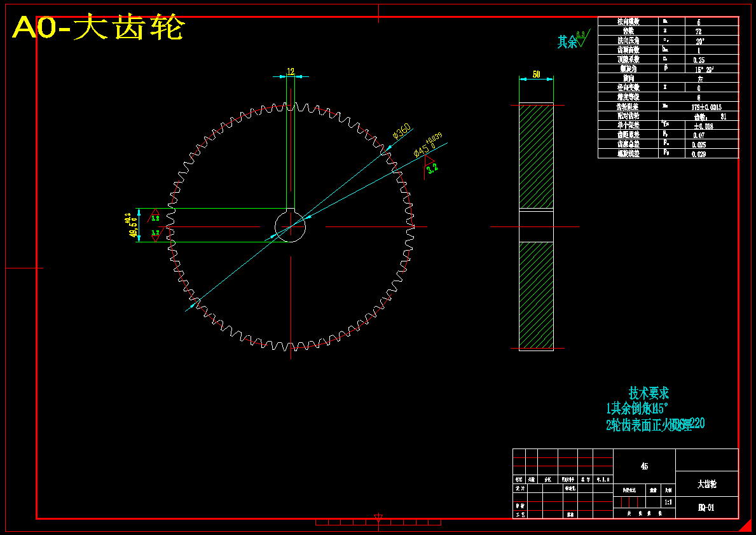This screenshot has height=535, width=756.
Task: Click the center distance value "179±0.0315"
Action: [706, 107]
